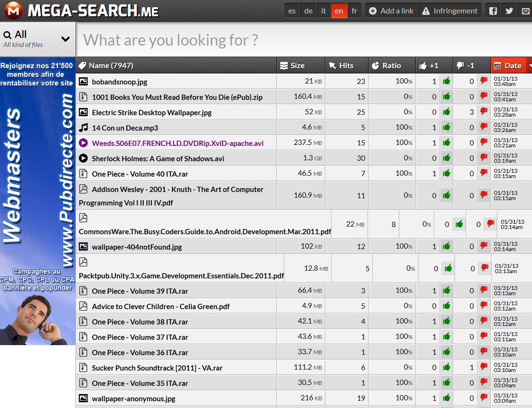Image resolution: width=532 pixels, height=408 pixels.
Task: Thumbs down Electric Strike Desktop Wallpaper.jpg
Action: click(x=483, y=112)
